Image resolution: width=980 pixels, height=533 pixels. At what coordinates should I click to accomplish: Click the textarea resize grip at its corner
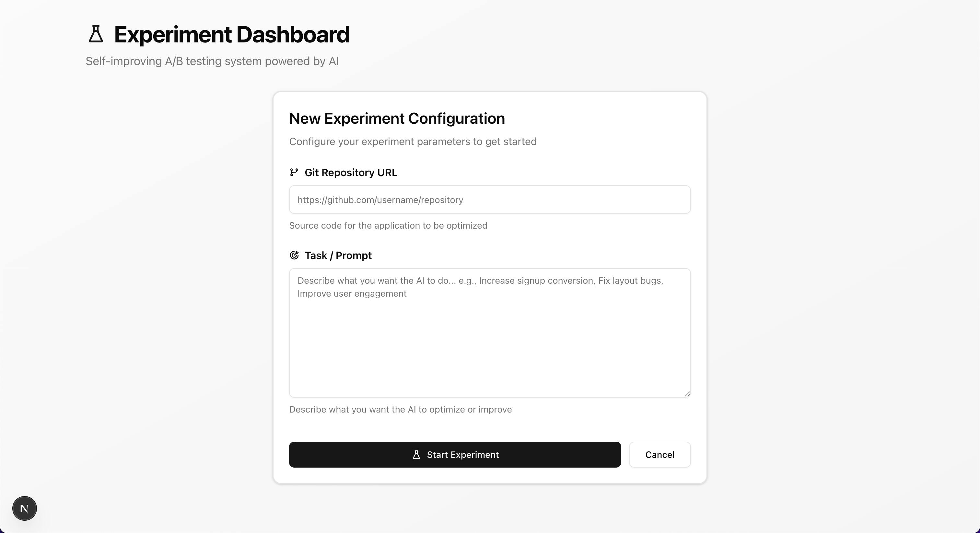coord(687,394)
